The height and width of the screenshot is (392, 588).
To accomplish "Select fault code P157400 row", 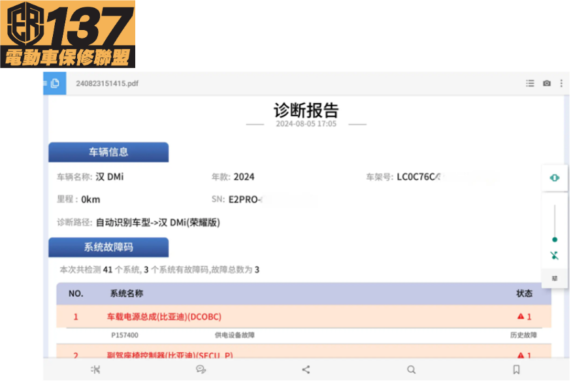I will pyautogui.click(x=125, y=335).
